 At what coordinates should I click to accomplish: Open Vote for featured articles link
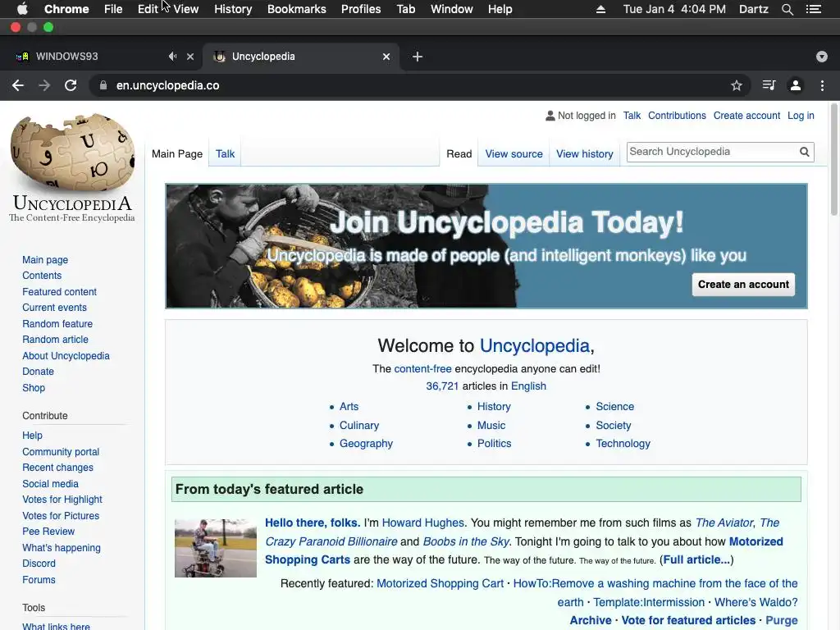688,620
